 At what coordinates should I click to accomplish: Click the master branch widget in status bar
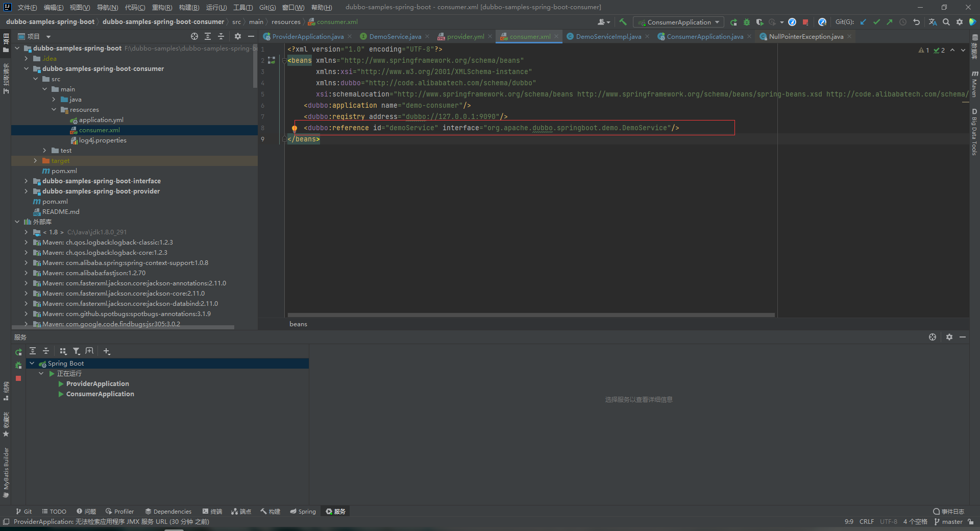tap(948, 521)
